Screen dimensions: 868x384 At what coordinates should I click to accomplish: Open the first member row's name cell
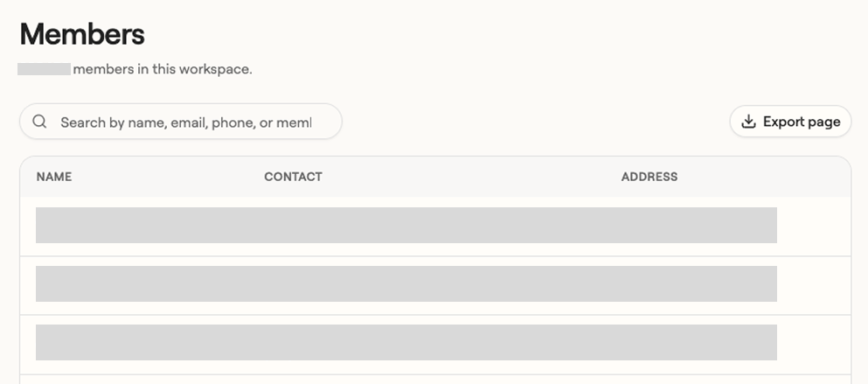[x=149, y=225]
